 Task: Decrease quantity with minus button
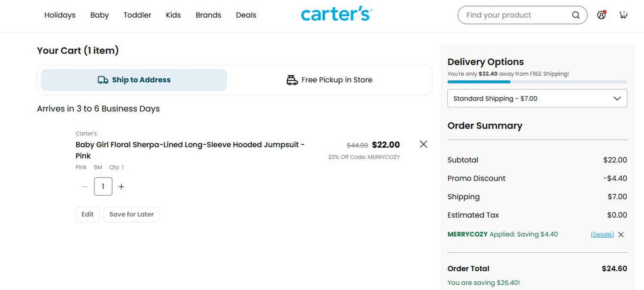85,186
